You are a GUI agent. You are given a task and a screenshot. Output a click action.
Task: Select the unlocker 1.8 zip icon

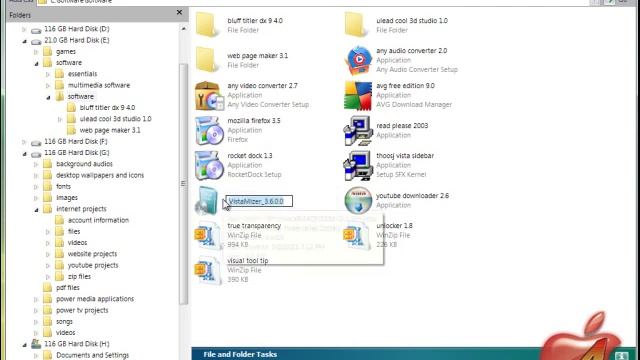(357, 236)
